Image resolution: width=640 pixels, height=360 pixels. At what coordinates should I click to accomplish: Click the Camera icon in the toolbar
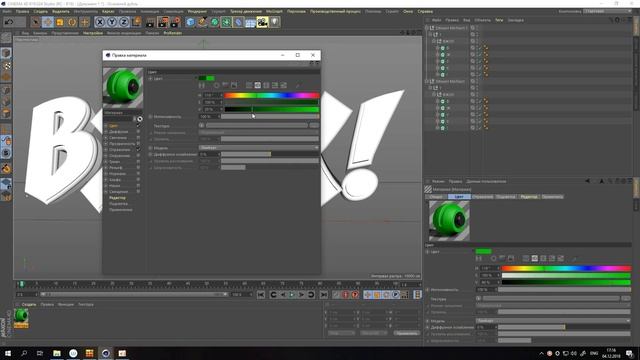262,22
